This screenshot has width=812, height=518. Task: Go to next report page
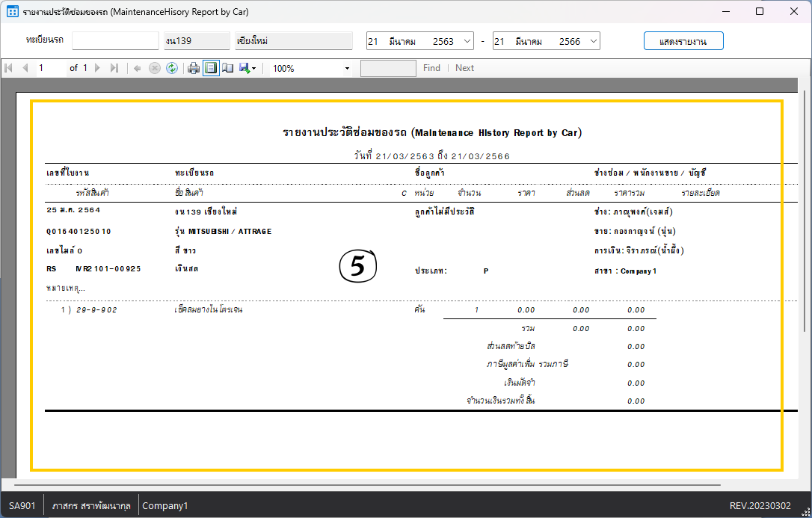[x=98, y=68]
